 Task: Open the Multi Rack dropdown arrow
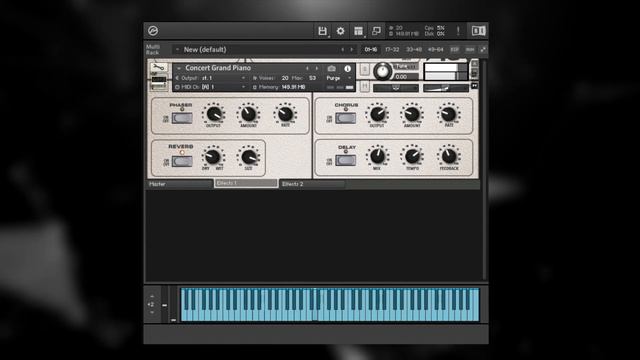click(177, 49)
